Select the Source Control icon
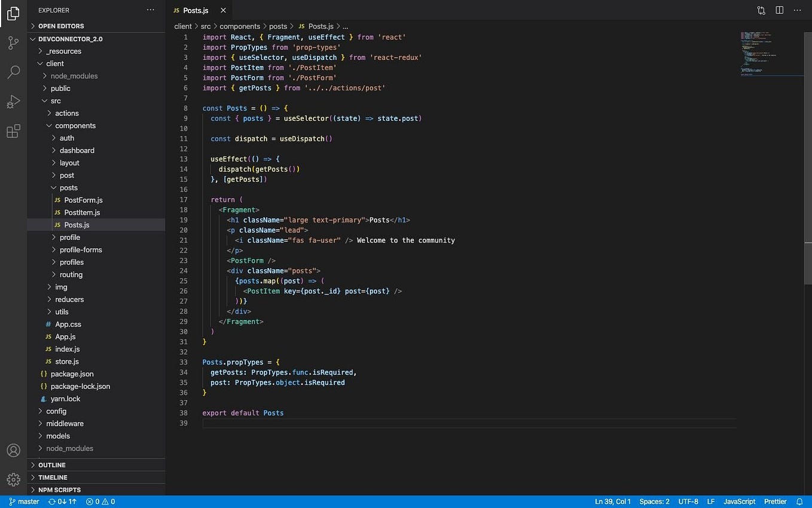 point(13,42)
